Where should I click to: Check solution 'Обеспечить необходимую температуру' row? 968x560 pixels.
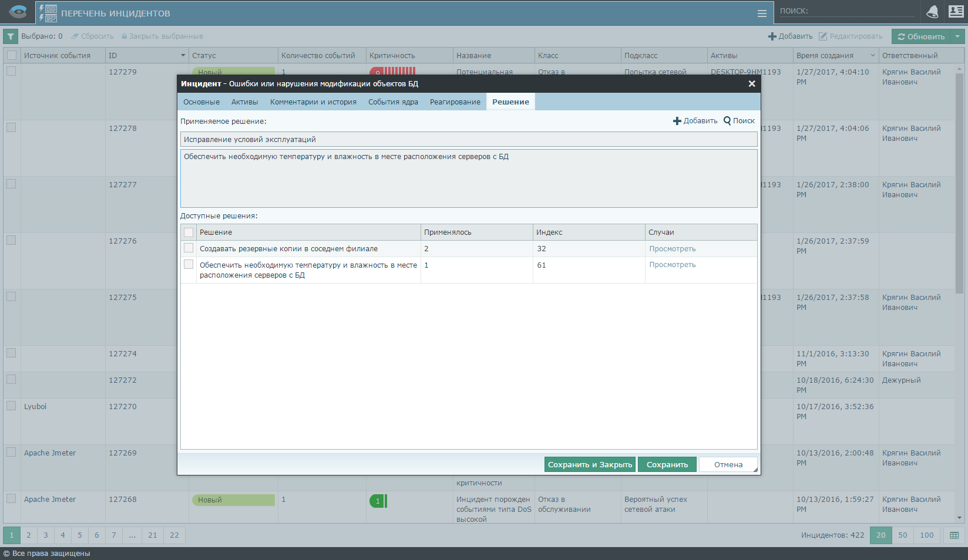point(189,265)
